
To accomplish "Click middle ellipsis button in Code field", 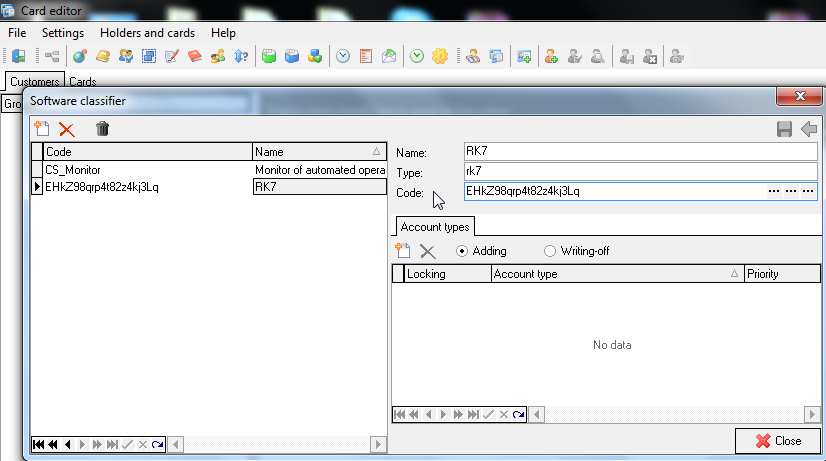I will coord(791,191).
